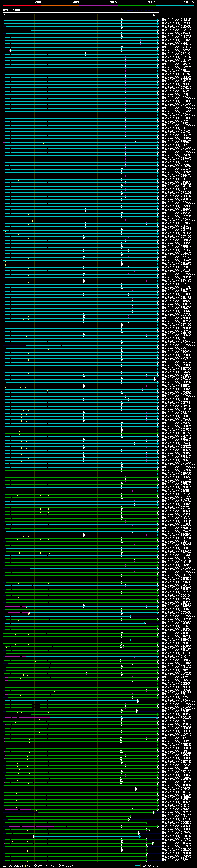197x868 pixels.
Task: Select hit label UniRef100_B2CNY1
Action: [x=177, y=535]
